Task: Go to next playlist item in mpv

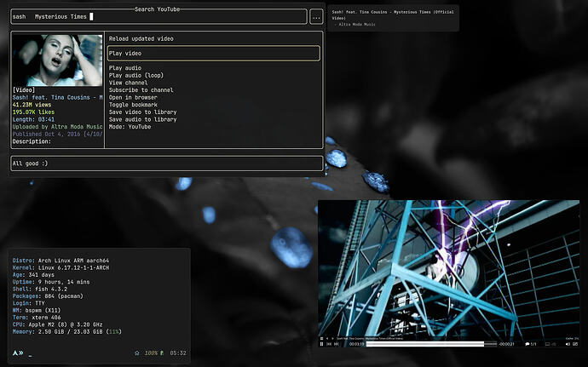Action: (x=332, y=339)
